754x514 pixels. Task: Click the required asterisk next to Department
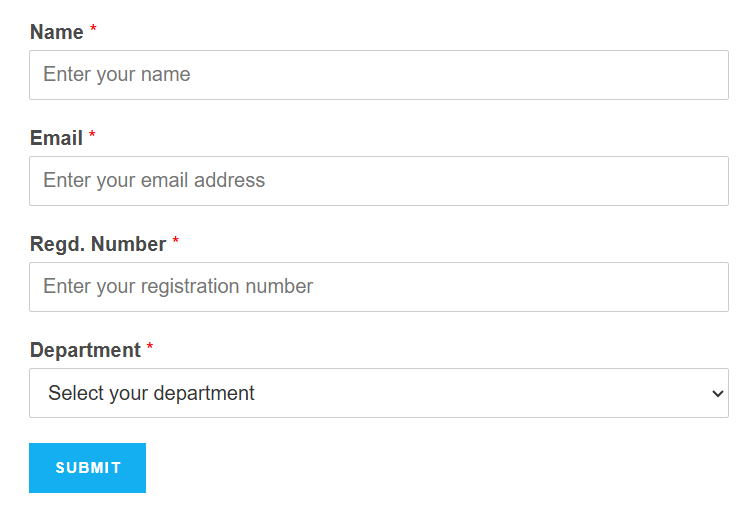pos(150,346)
